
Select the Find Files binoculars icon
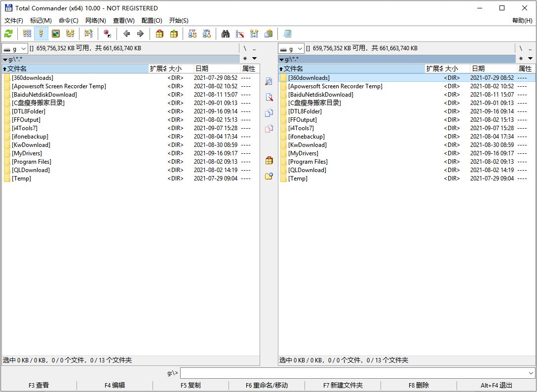click(225, 34)
